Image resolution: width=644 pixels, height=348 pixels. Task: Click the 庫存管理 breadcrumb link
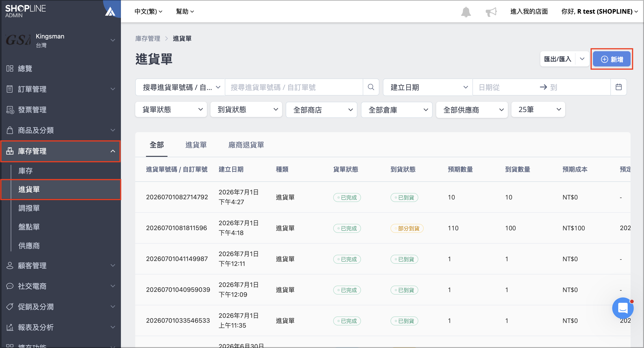click(148, 38)
